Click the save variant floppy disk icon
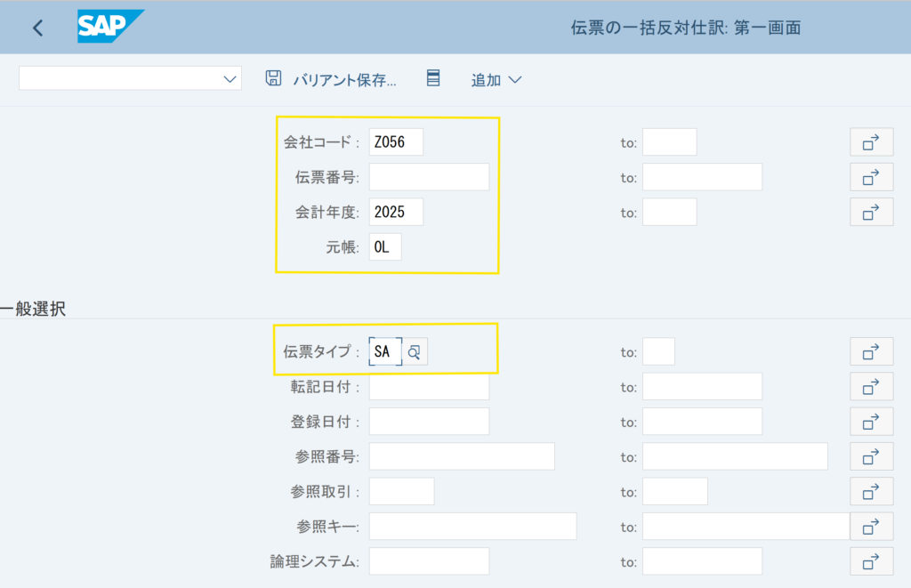The image size is (911, 588). [x=273, y=78]
